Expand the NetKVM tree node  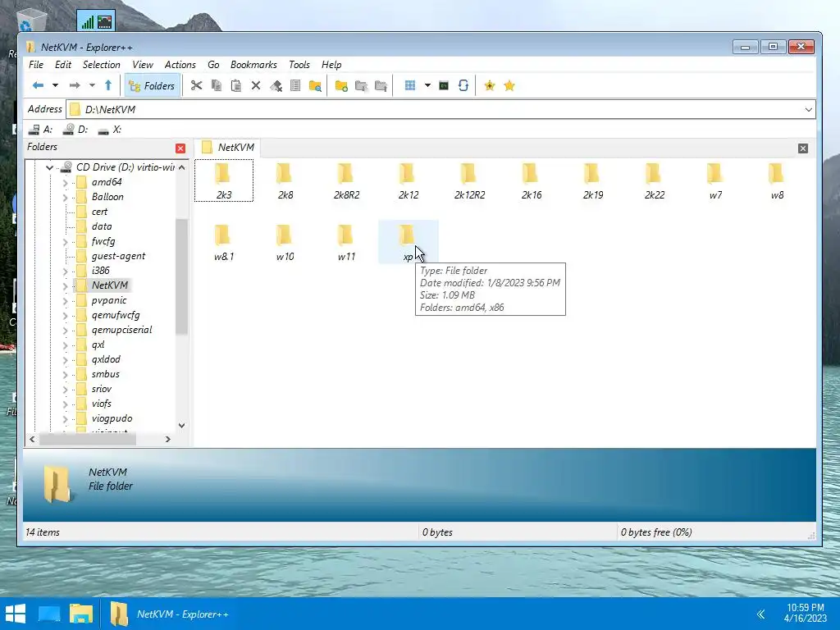[66, 286]
